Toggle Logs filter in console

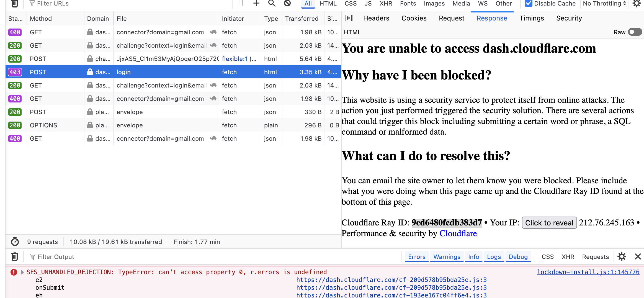click(x=494, y=257)
